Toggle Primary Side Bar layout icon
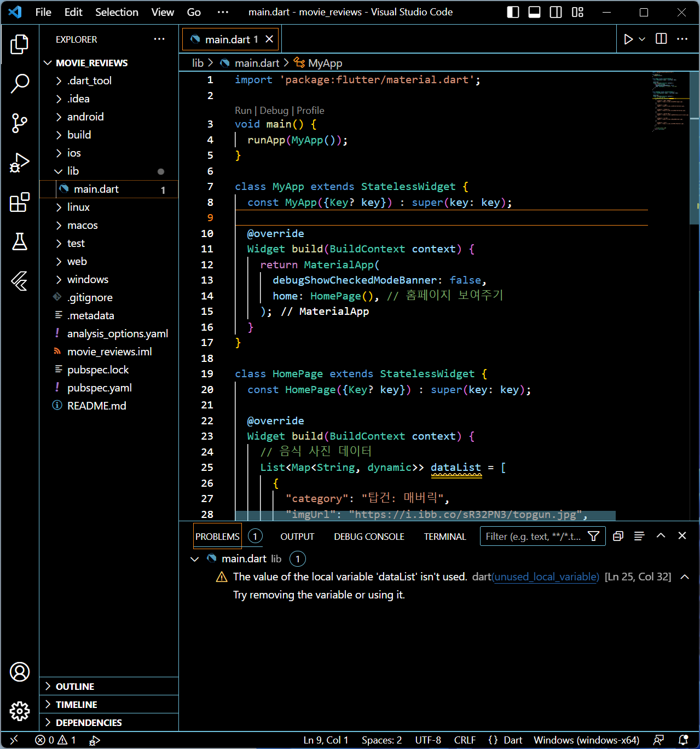Viewport: 700px width, 749px height. pos(513,12)
